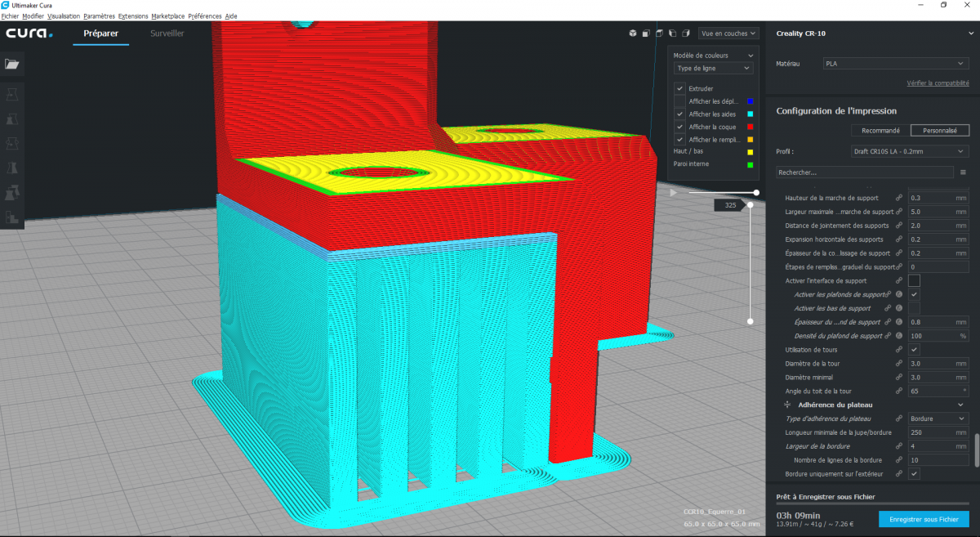Open the Type de ligne dropdown
This screenshot has width=980, height=537.
714,69
